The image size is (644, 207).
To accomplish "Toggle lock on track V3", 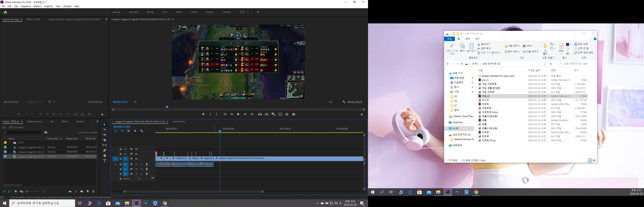I will click(121, 149).
